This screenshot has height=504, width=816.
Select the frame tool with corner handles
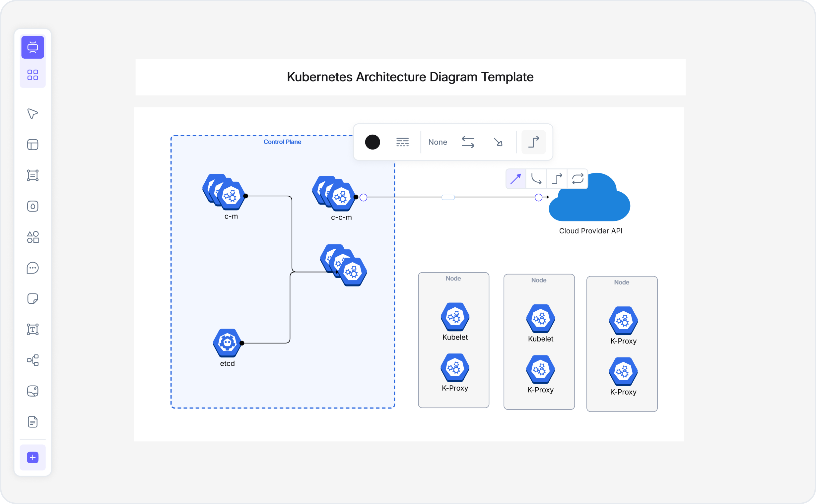pyautogui.click(x=33, y=175)
